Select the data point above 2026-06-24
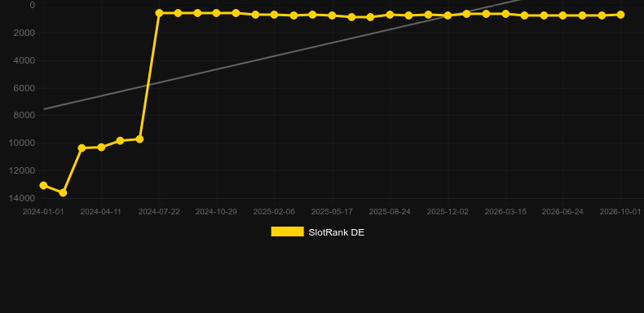 (x=562, y=15)
